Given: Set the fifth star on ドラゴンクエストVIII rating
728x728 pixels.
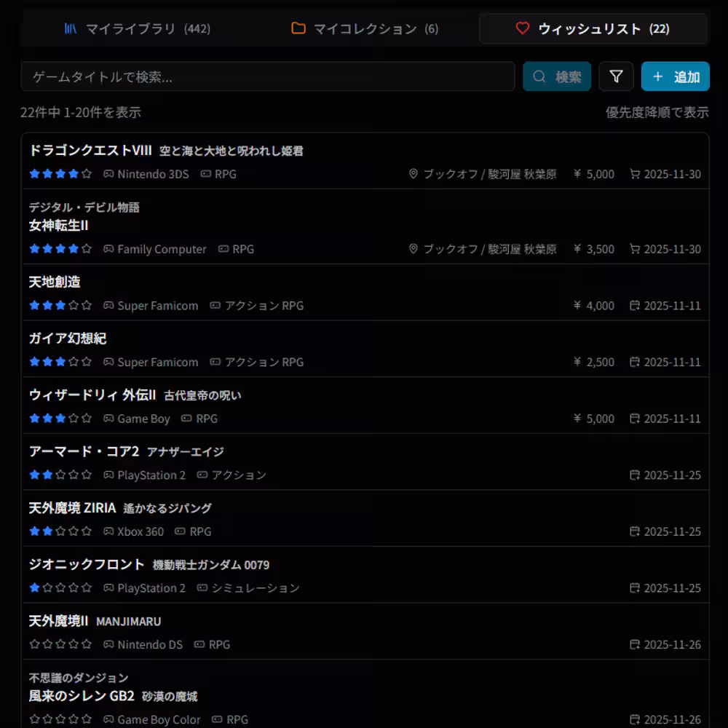Looking at the screenshot, I should point(85,174).
